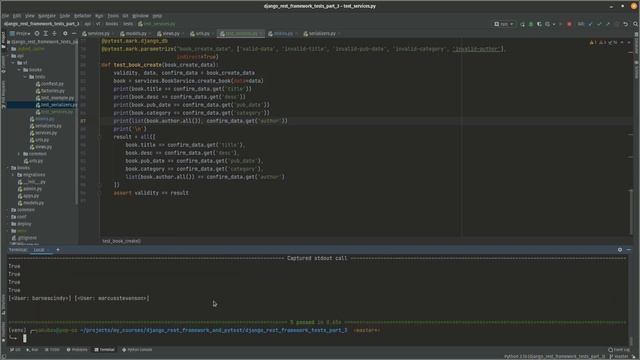Push commits with Git toolbar arrow

[x=608, y=24]
